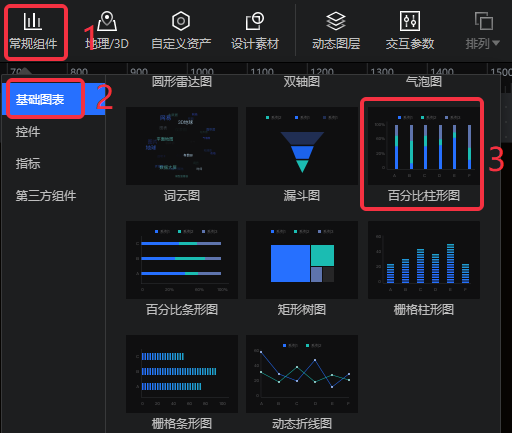Select the 地理/3D map pin icon

(107, 21)
